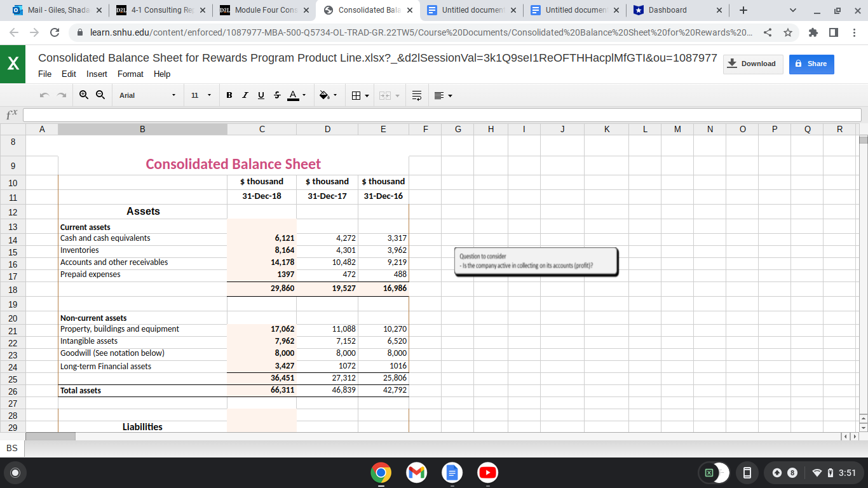
Task: Open Gmail from the shelf
Action: coord(416,473)
